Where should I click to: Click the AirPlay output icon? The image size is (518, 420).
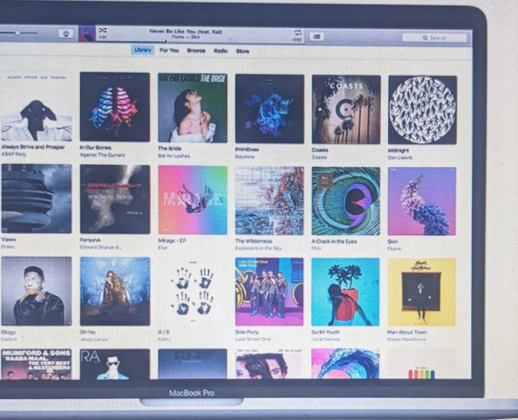66,33
